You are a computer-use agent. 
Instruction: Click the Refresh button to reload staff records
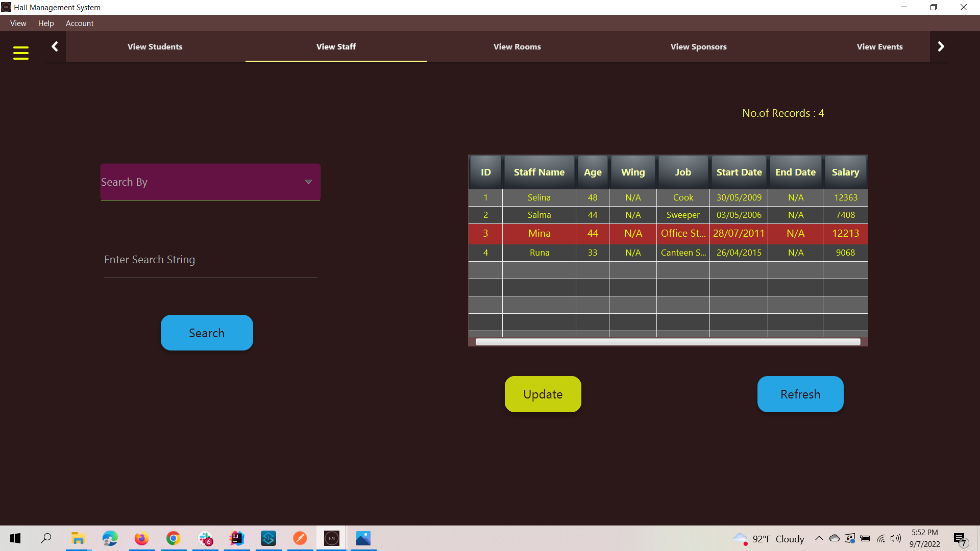(x=800, y=394)
